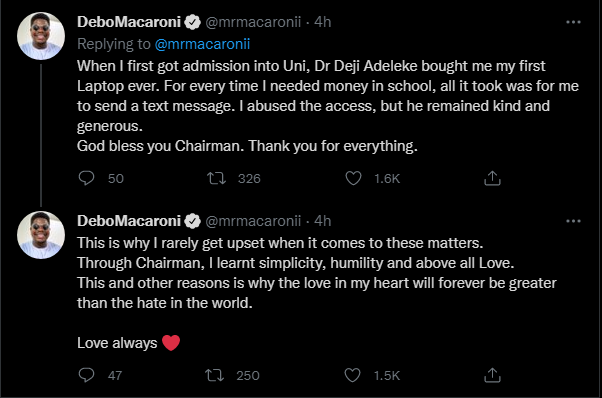Viewport: 602px width, 398px height.
Task: Share the second tweet ending Love always
Action: coord(492,375)
